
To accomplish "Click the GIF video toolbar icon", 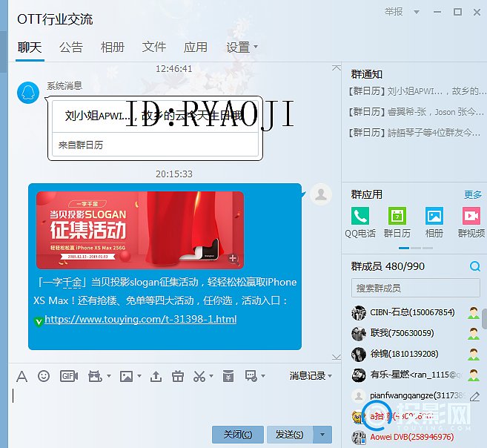I will tap(69, 376).
